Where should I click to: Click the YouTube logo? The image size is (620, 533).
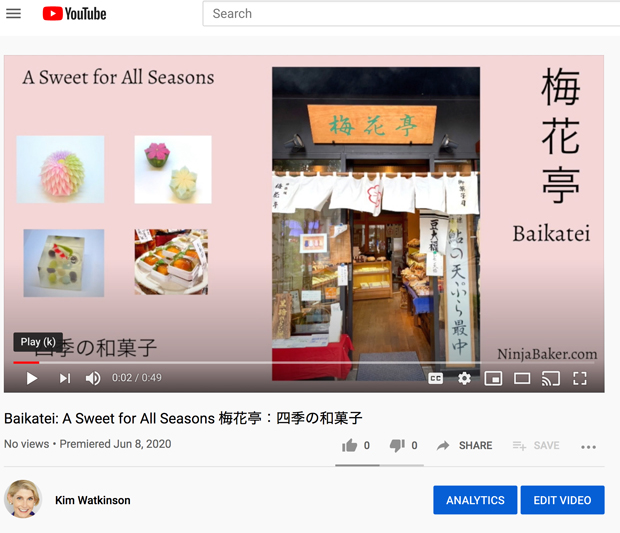click(74, 14)
